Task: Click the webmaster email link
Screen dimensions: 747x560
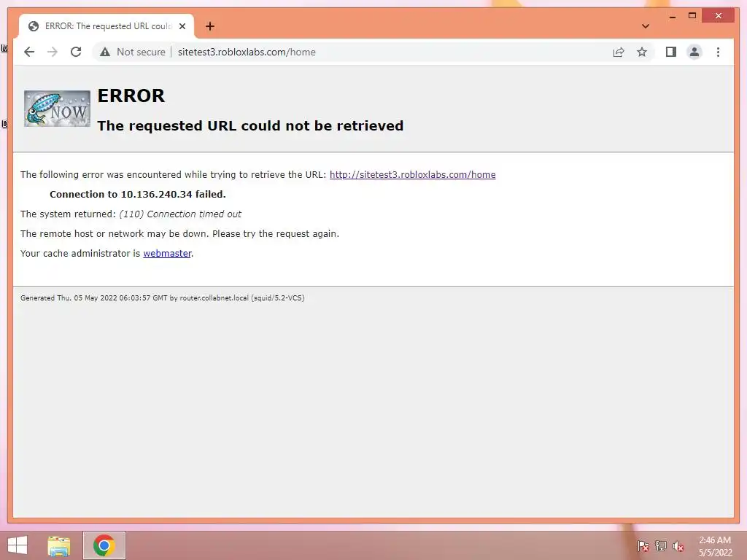Action: (x=167, y=253)
